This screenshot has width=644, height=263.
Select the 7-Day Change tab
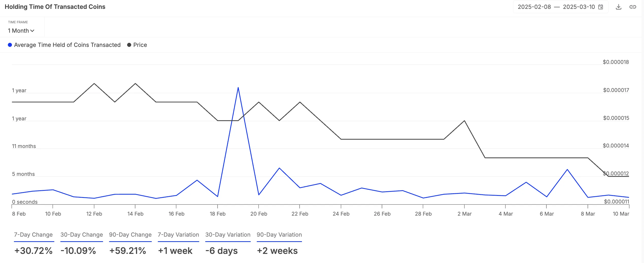pyautogui.click(x=33, y=235)
